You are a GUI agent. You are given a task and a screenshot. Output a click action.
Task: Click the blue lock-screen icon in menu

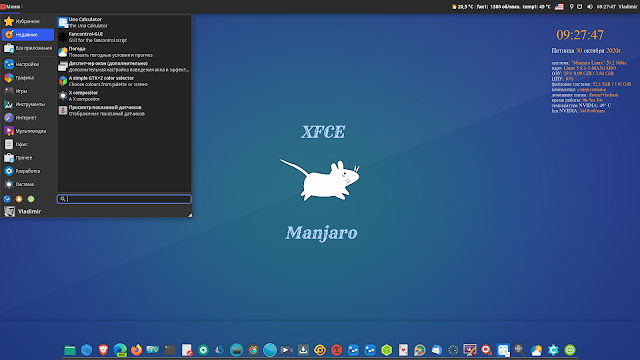pyautogui.click(x=7, y=199)
